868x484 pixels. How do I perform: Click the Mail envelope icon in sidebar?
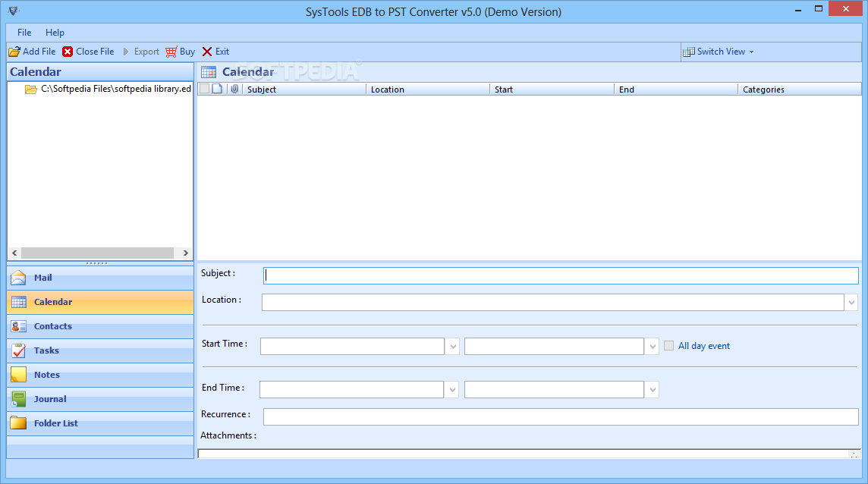click(x=18, y=278)
